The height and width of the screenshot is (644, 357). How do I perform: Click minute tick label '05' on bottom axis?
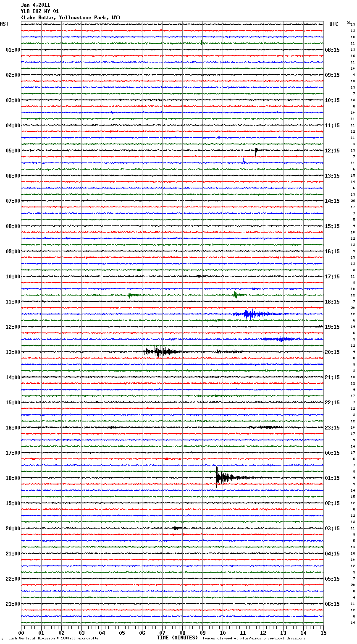pos(122,633)
